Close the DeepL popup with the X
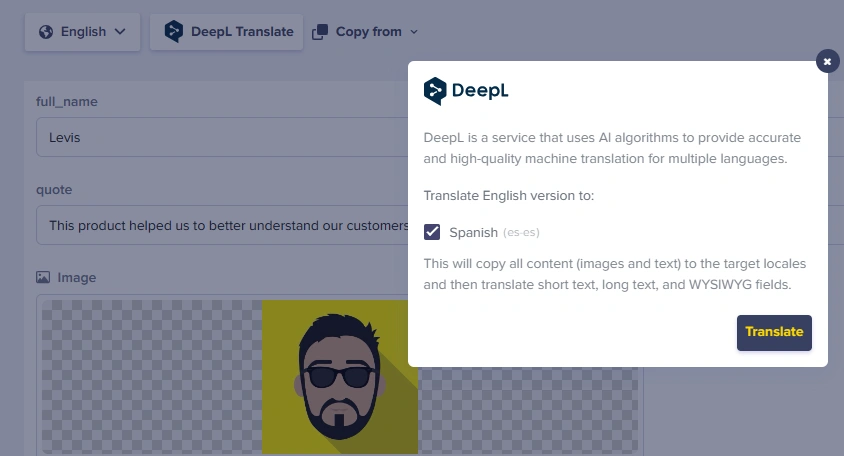Image resolution: width=844 pixels, height=456 pixels. pyautogui.click(x=827, y=61)
